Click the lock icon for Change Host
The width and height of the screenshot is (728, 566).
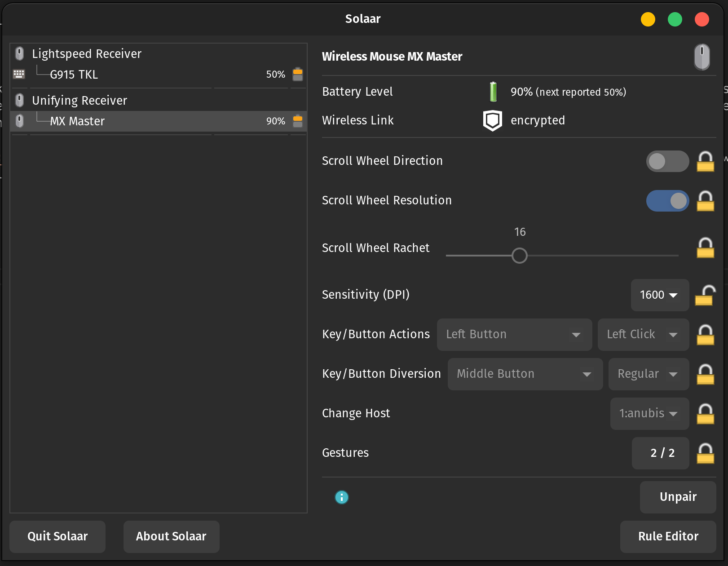[705, 414]
